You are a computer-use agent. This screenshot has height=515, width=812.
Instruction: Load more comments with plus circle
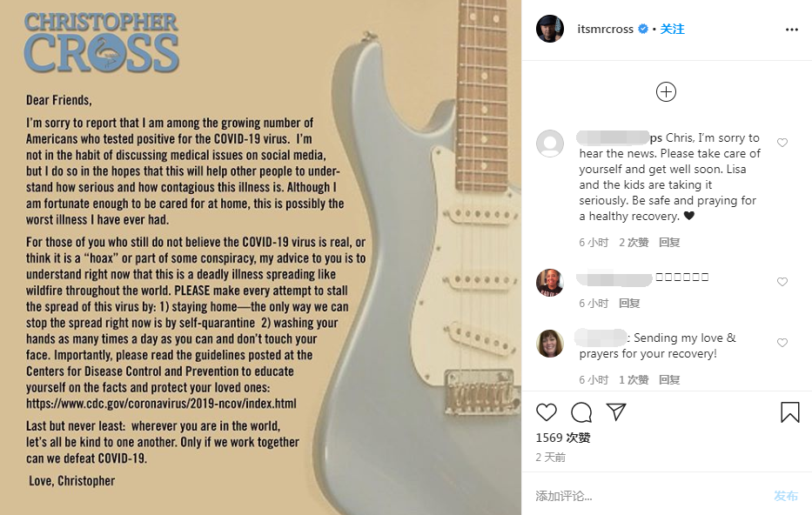[666, 91]
